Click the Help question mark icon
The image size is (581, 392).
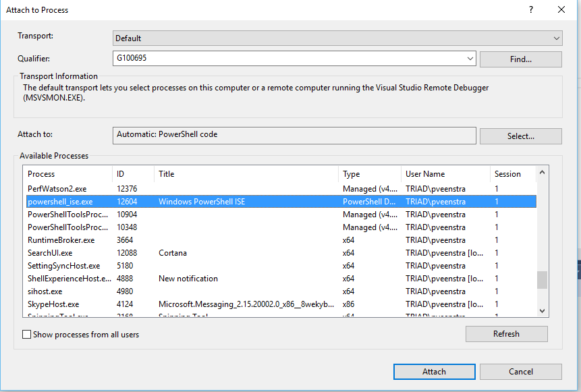[531, 9]
